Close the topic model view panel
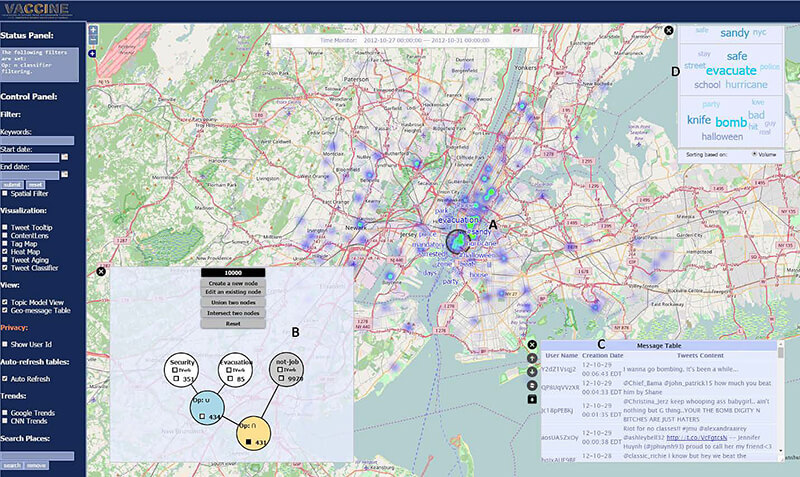This screenshot has width=800, height=477. 101,271
